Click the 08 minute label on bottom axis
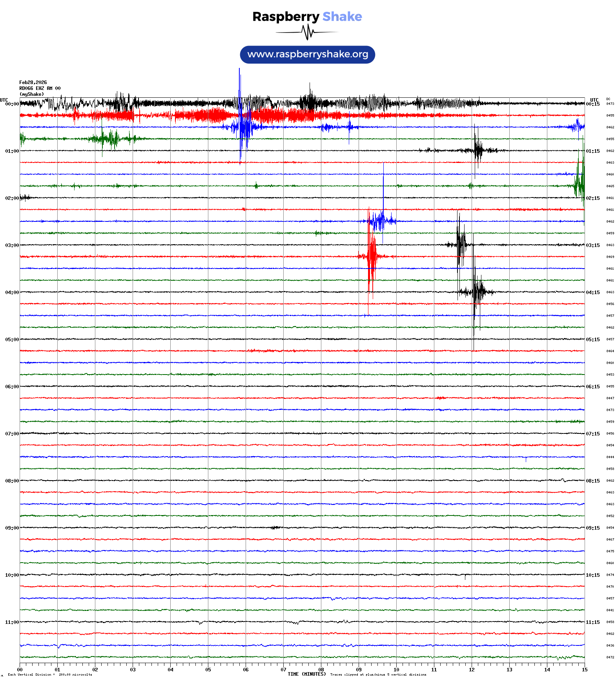616x680 pixels. coord(321,670)
